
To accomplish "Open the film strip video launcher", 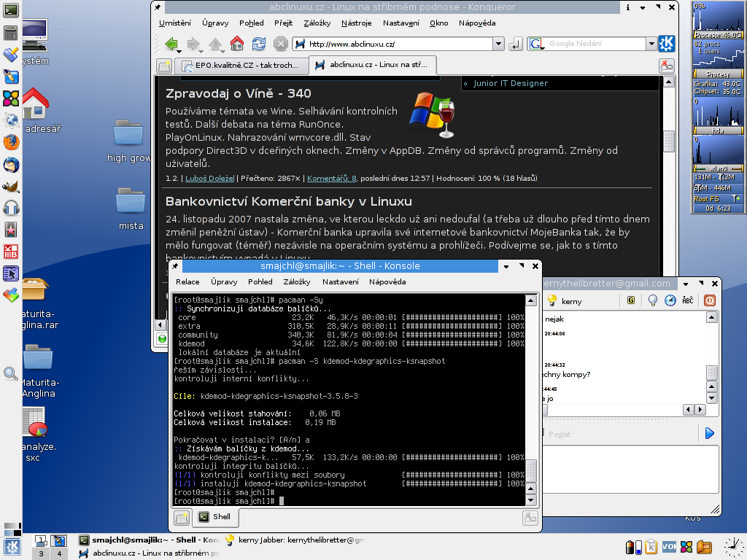I will 10,230.
